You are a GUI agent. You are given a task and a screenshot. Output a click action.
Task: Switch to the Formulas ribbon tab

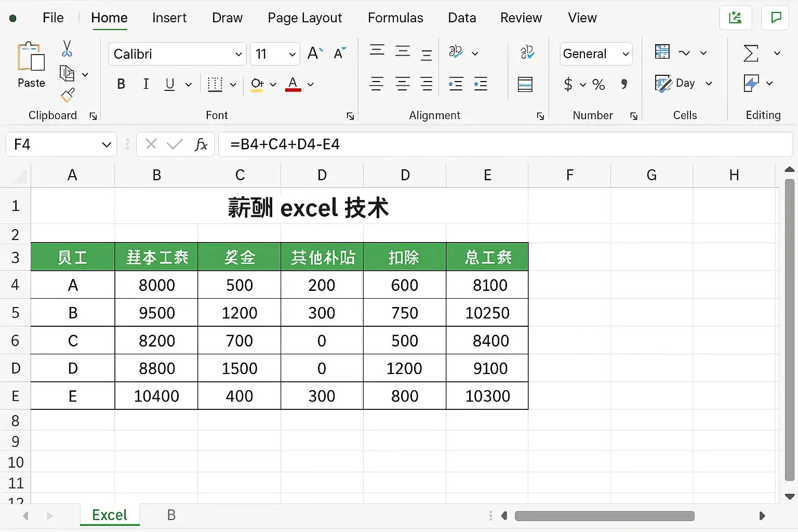pyautogui.click(x=395, y=18)
